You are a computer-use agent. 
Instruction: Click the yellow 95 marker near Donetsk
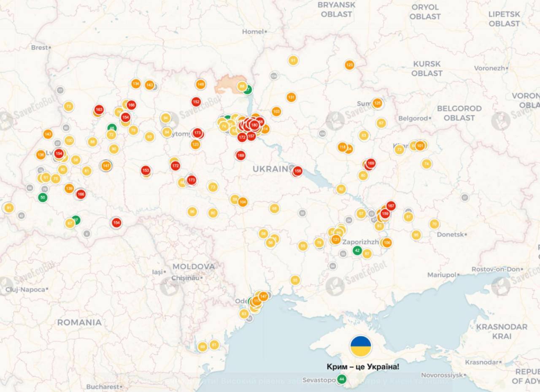[x=416, y=235]
